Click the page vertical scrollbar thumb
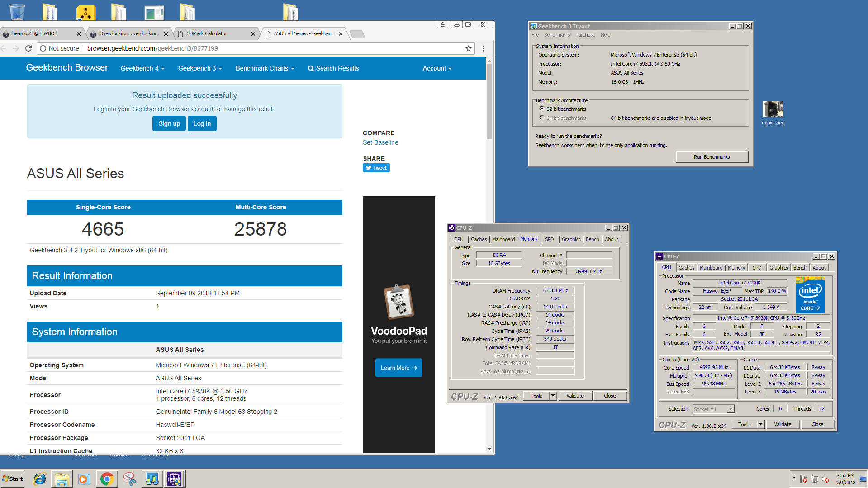 pyautogui.click(x=489, y=102)
